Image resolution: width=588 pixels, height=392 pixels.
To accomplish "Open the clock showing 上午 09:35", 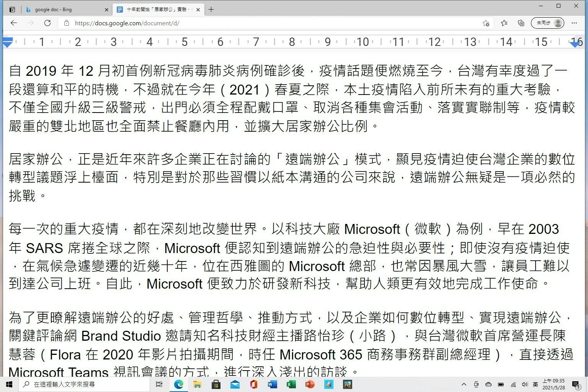I will coord(554,384).
